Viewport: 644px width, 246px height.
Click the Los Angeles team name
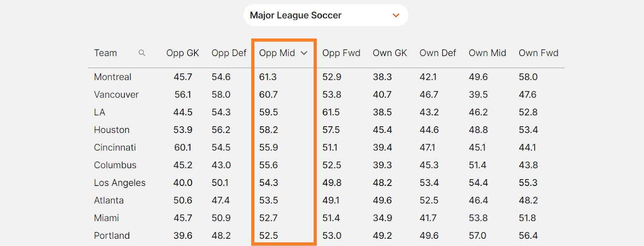point(120,183)
